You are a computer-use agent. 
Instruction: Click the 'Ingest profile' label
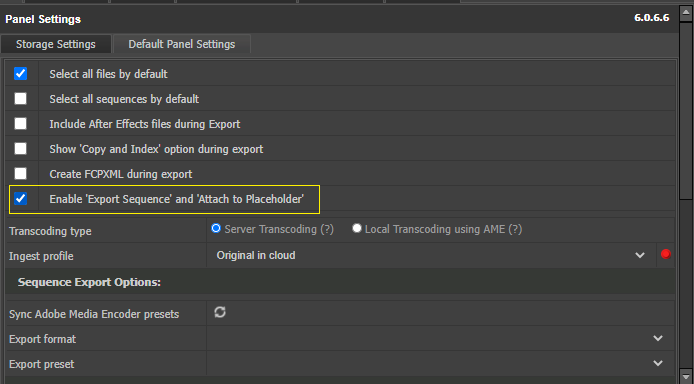click(x=41, y=256)
